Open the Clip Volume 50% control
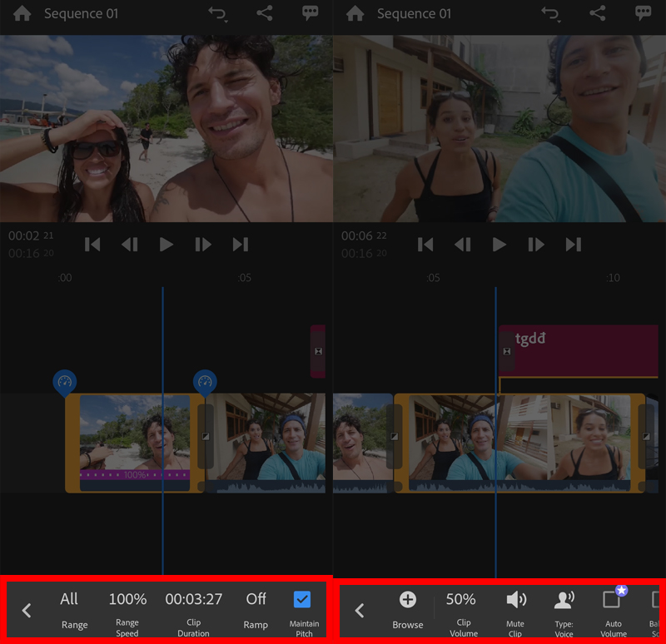Image resolution: width=666 pixels, height=644 pixels. (461, 599)
